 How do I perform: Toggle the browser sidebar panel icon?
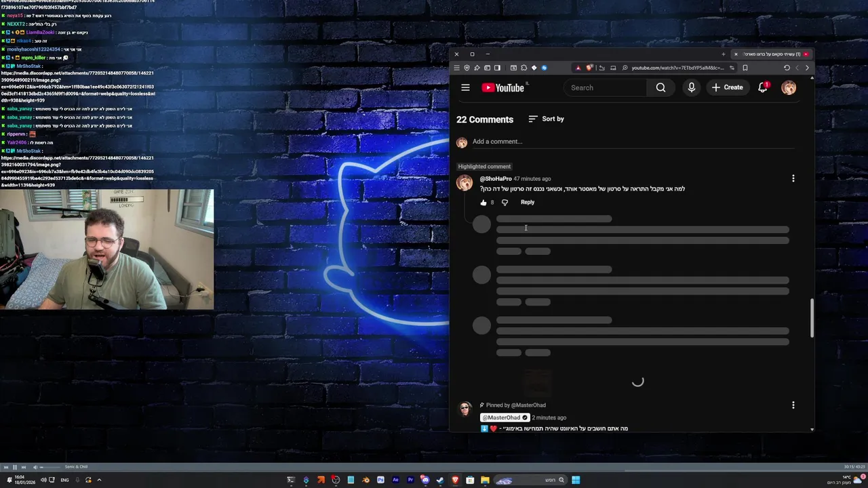click(x=497, y=68)
